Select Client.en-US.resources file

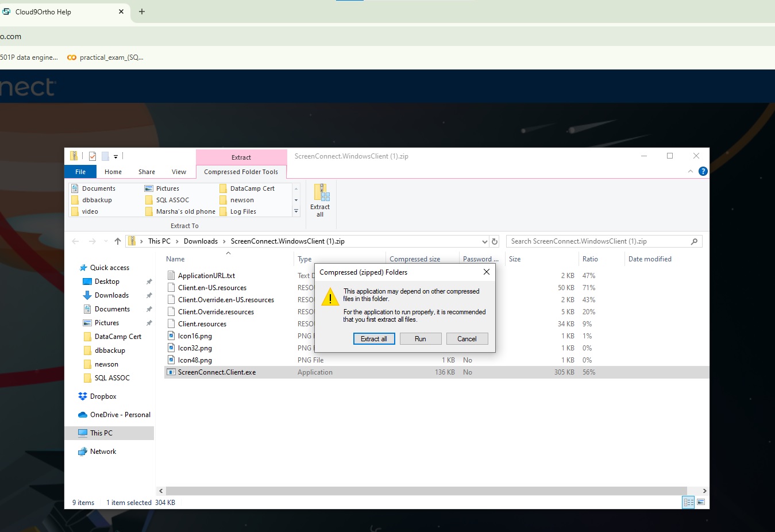tap(212, 288)
